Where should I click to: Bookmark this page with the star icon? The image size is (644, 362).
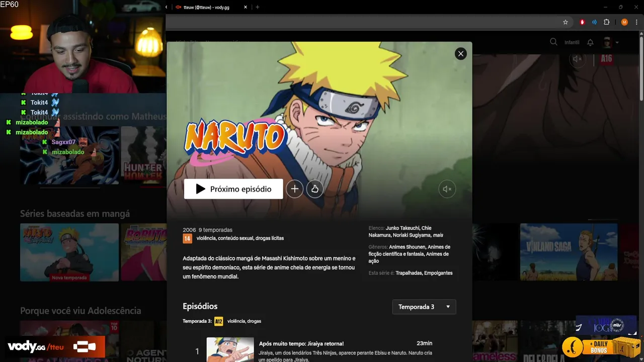(x=566, y=22)
